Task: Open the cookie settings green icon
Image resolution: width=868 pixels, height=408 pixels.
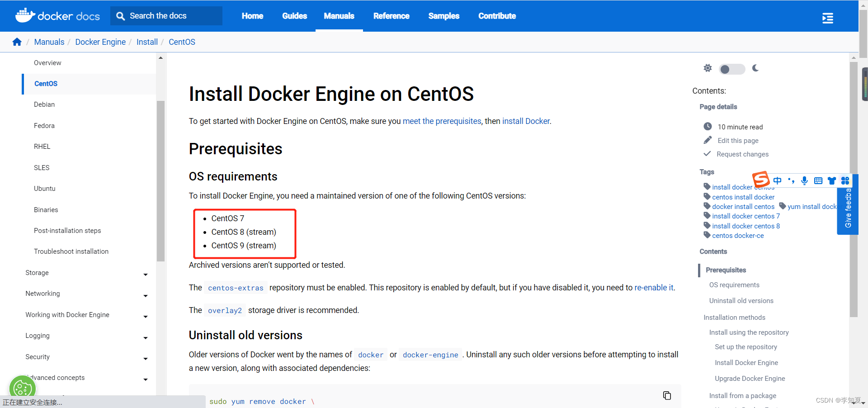Action: point(23,387)
